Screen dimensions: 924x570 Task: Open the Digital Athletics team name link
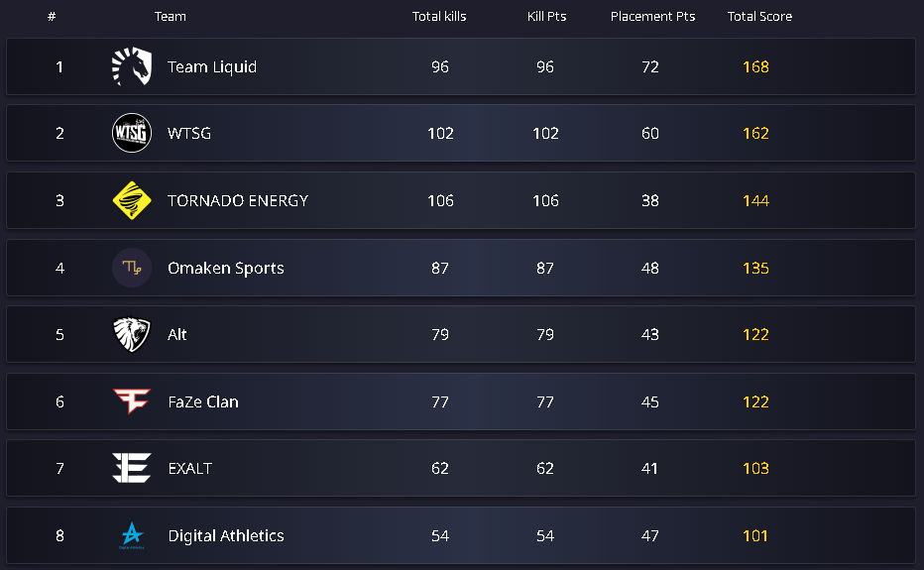(x=226, y=535)
